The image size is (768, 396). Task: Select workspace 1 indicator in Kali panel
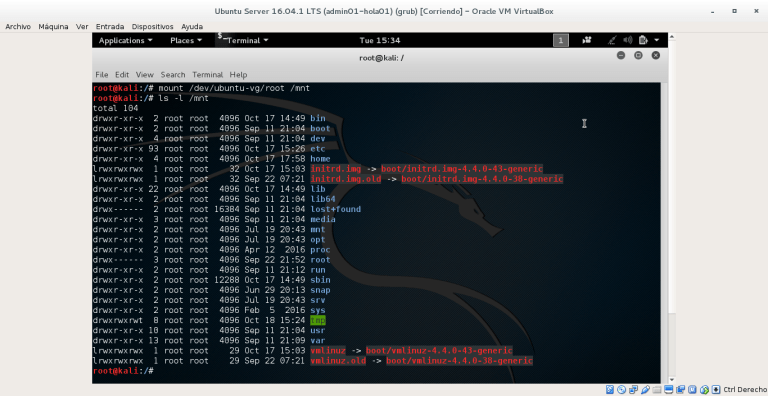coord(561,40)
